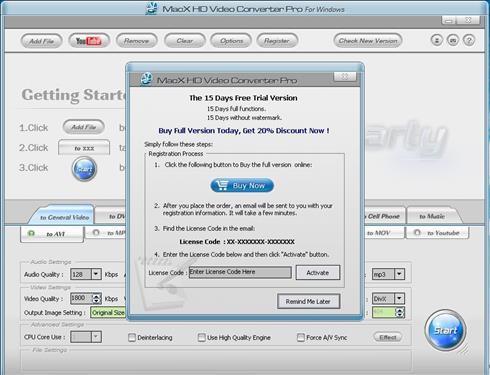Click the Remove toolbar button
The height and width of the screenshot is (375, 490).
coord(136,41)
